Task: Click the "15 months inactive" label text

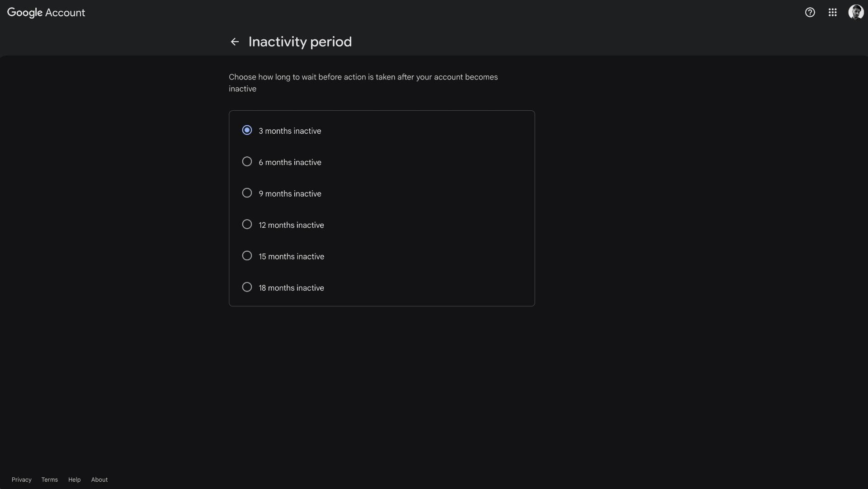Action: 291,256
